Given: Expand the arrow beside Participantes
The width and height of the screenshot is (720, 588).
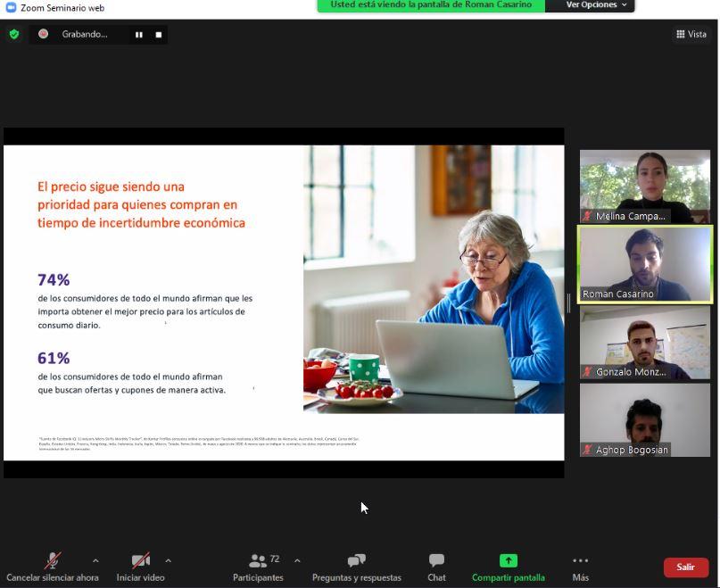Looking at the screenshot, I should pos(297,561).
